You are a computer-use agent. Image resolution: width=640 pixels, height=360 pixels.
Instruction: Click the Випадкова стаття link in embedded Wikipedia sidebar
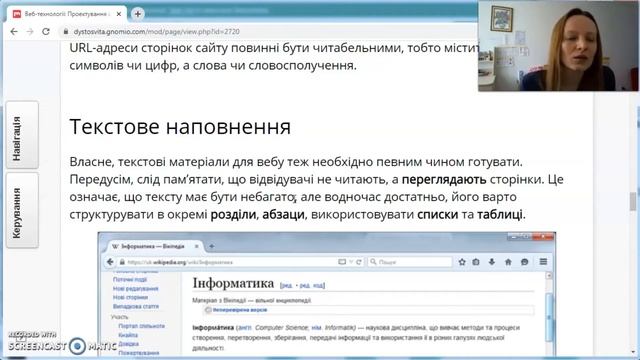[x=136, y=307]
